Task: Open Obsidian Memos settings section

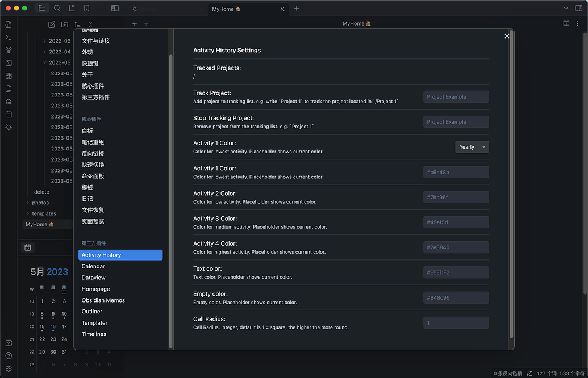Action: (103, 300)
